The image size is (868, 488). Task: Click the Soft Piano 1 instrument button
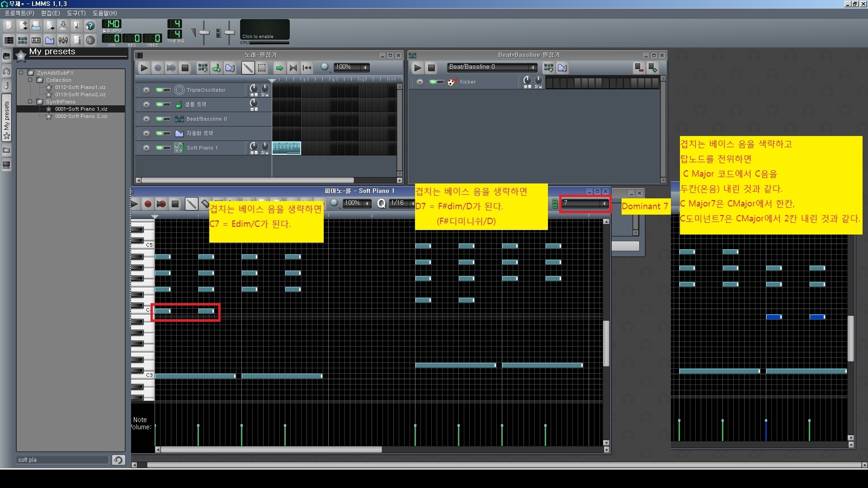(x=209, y=148)
